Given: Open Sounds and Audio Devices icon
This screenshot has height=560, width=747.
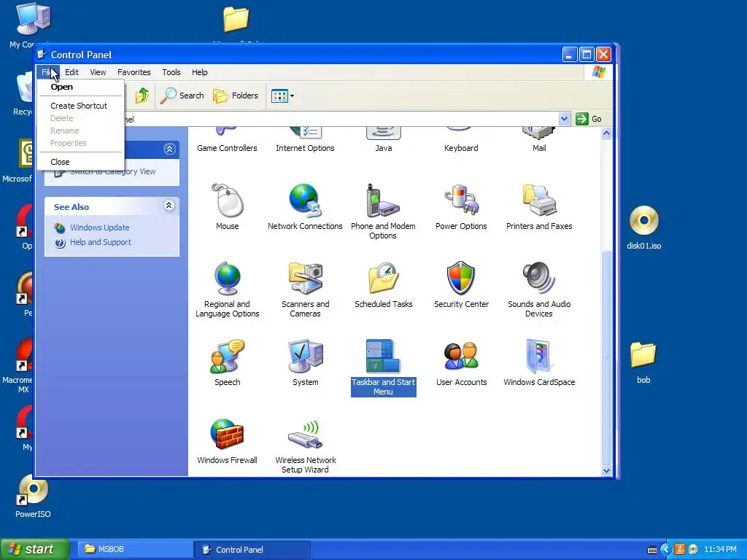Looking at the screenshot, I should tap(539, 279).
